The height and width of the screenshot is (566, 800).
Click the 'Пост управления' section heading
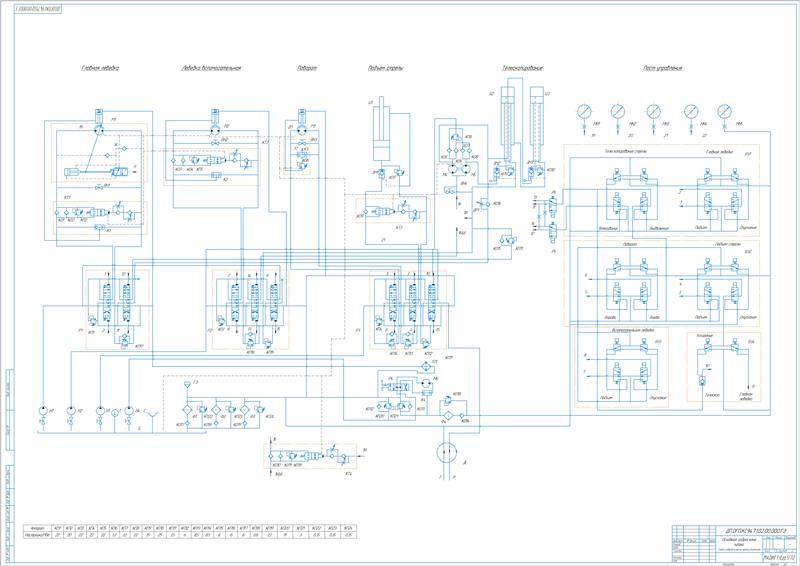click(663, 68)
